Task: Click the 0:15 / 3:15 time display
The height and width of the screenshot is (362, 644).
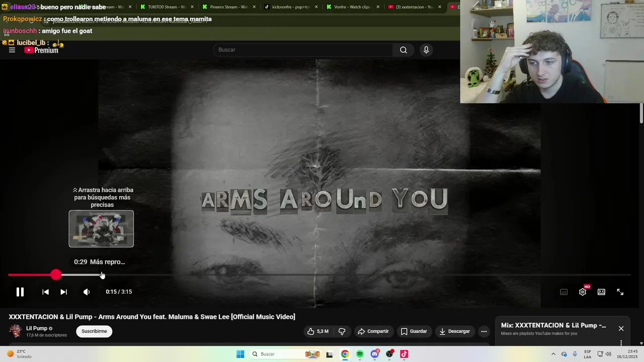Action: 119,292
